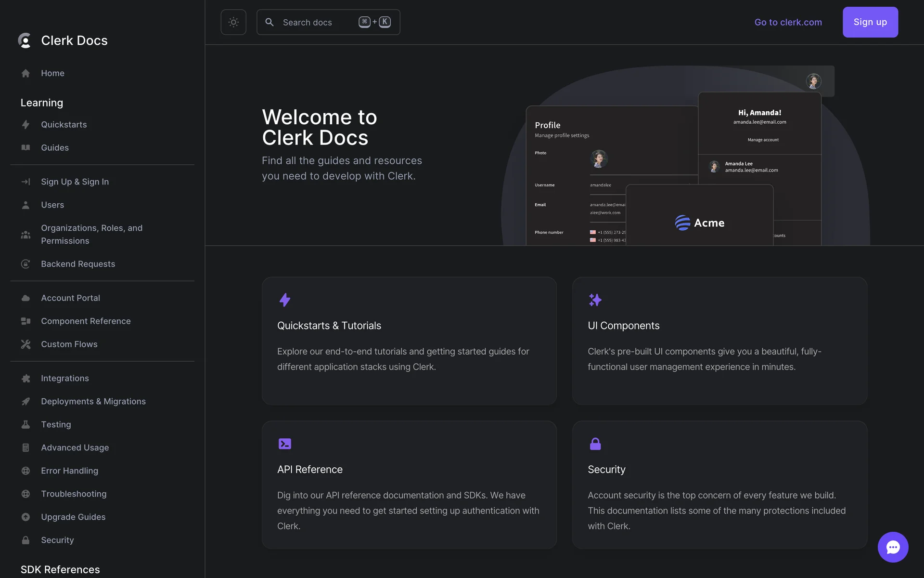Click the Guides book icon in sidebar
This screenshot has height=578, width=924.
click(x=26, y=148)
